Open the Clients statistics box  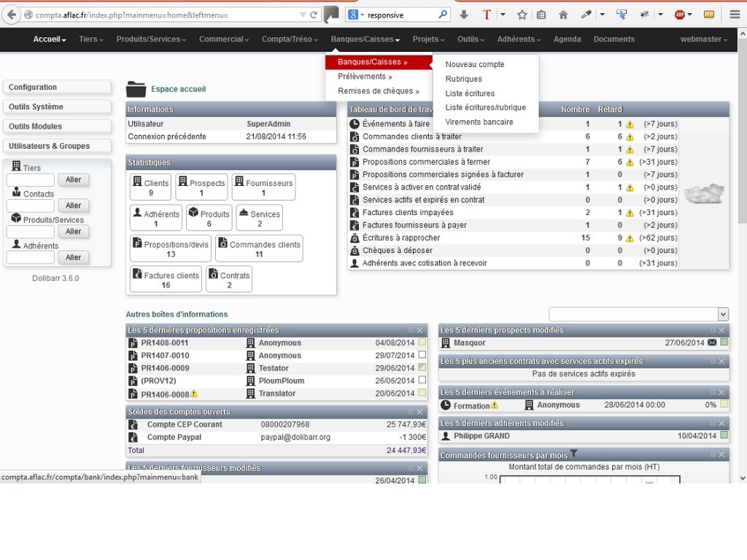point(150,187)
